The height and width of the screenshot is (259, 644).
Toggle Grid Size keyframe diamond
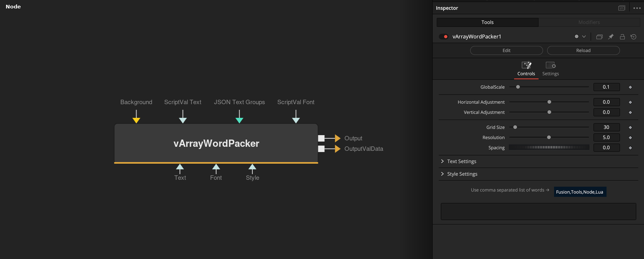pos(630,127)
